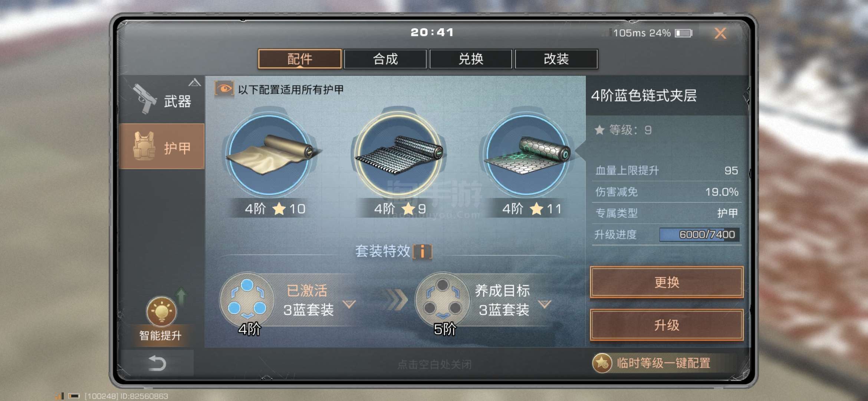Open the 兑换 tab
The width and height of the screenshot is (868, 401).
tap(471, 59)
